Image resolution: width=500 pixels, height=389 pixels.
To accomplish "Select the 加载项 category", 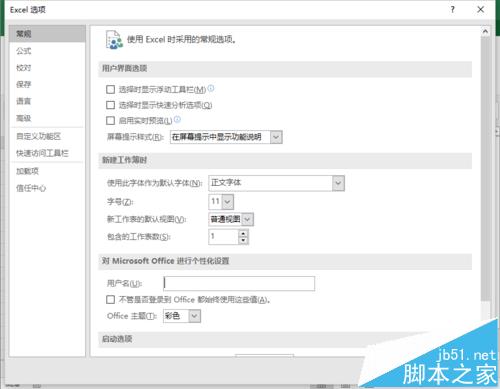I will 47,171.
